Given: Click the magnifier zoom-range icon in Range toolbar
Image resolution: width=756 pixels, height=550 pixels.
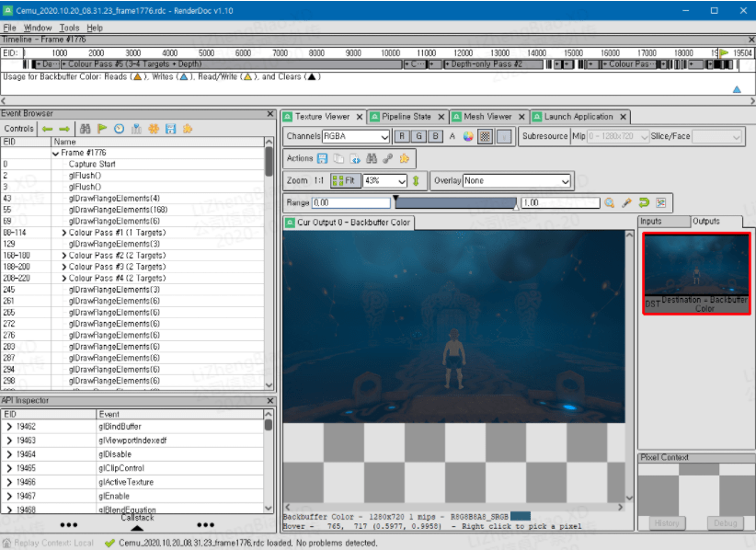Looking at the screenshot, I should pos(610,203).
